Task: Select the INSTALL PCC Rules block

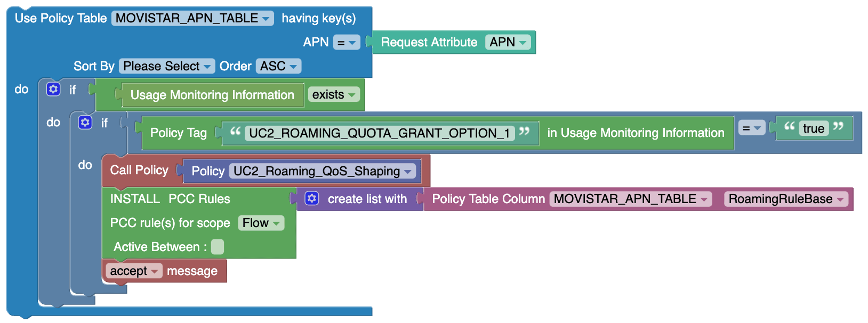Action: (170, 199)
